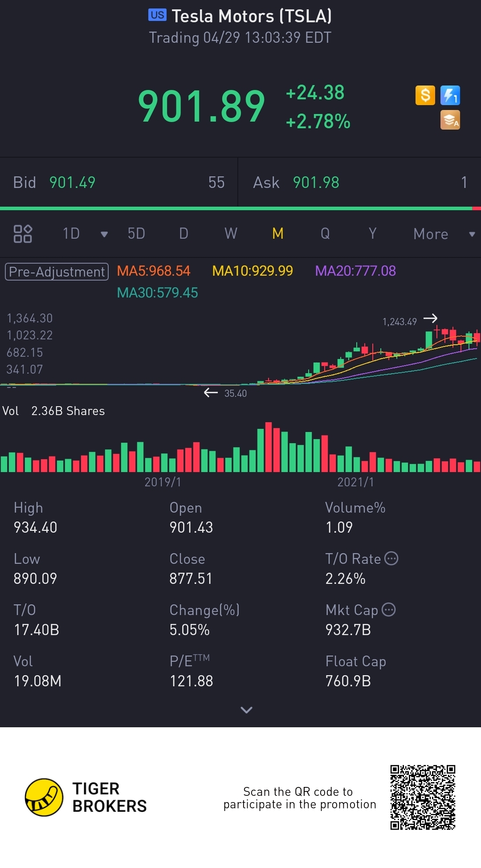Image resolution: width=481 pixels, height=868 pixels.
Task: Tap the Volume% value 1.09
Action: pyautogui.click(x=339, y=527)
